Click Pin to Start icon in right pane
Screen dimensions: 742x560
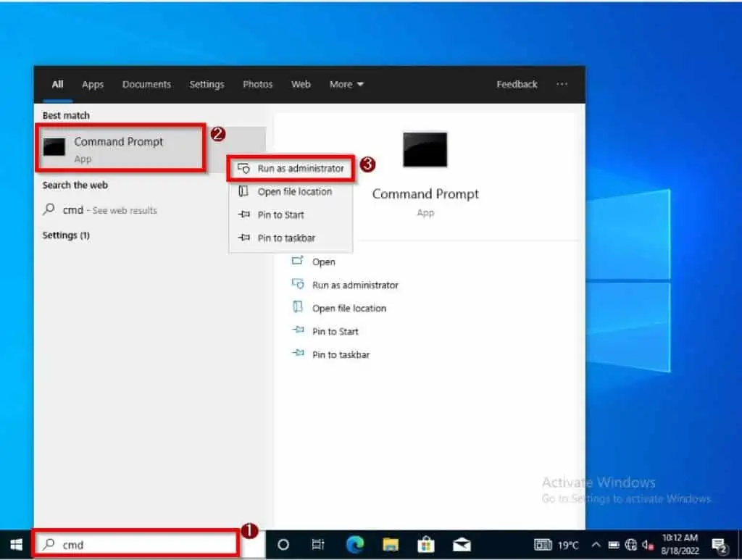pyautogui.click(x=298, y=330)
